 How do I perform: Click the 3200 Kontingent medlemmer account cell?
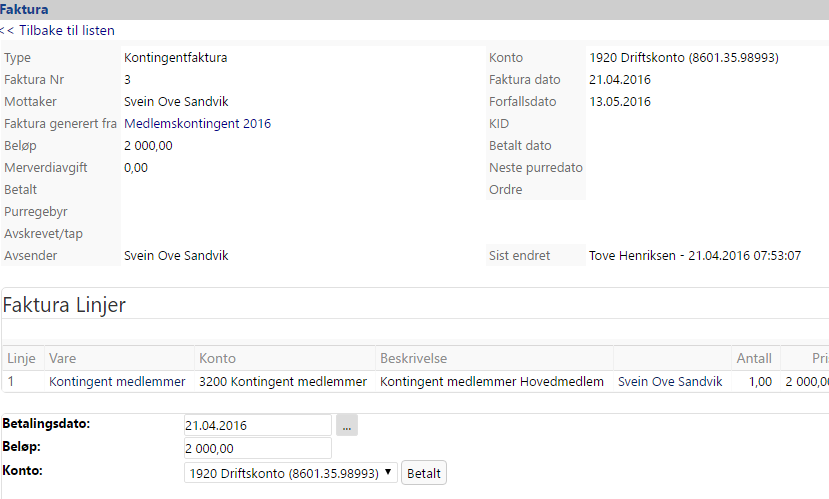(283, 381)
